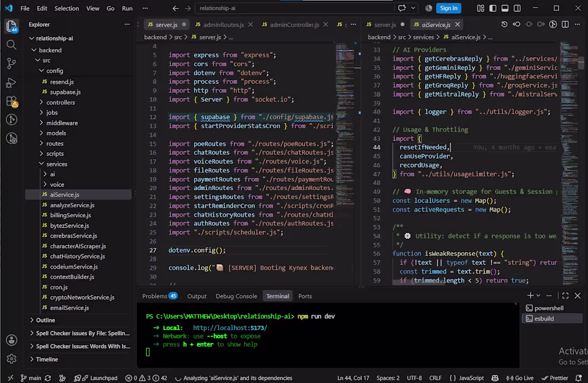The image size is (588, 383).
Task: Open the localhost:5173 link in terminal
Action: click(x=230, y=327)
